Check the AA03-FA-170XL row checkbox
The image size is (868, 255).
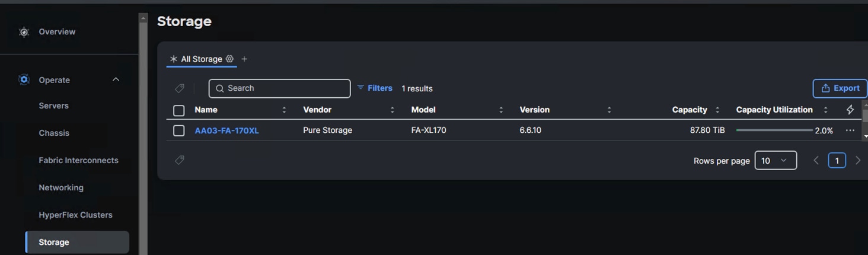[x=178, y=130]
